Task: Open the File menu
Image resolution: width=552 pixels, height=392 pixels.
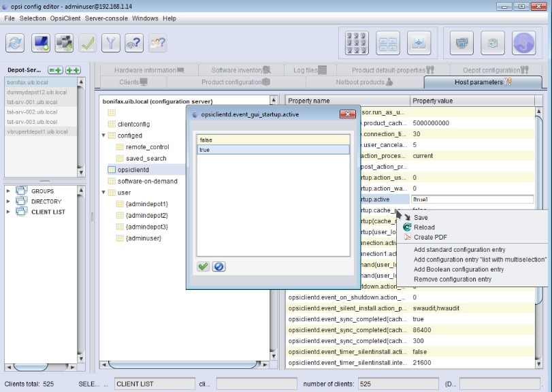Action: coord(10,18)
